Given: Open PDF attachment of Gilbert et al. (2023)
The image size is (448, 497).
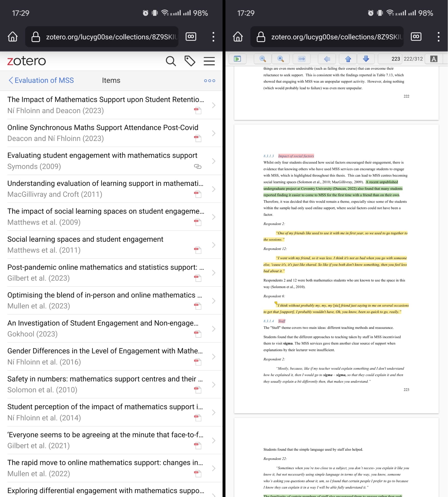Looking at the screenshot, I should (198, 278).
